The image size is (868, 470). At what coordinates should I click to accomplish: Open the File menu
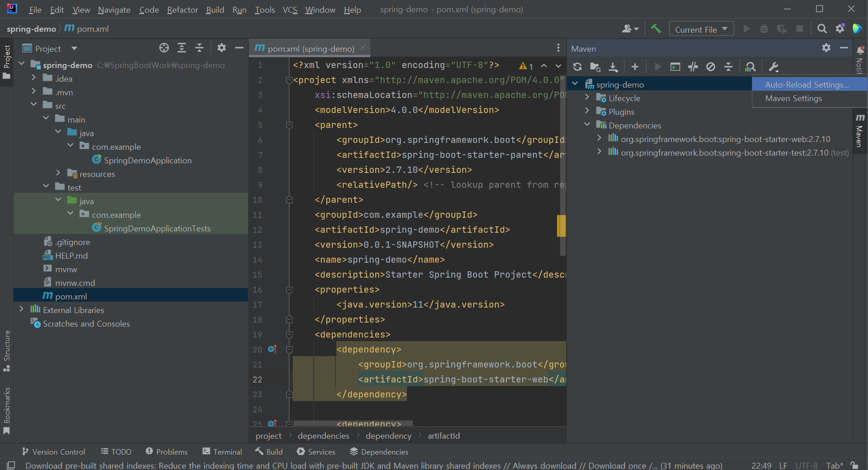click(35, 10)
